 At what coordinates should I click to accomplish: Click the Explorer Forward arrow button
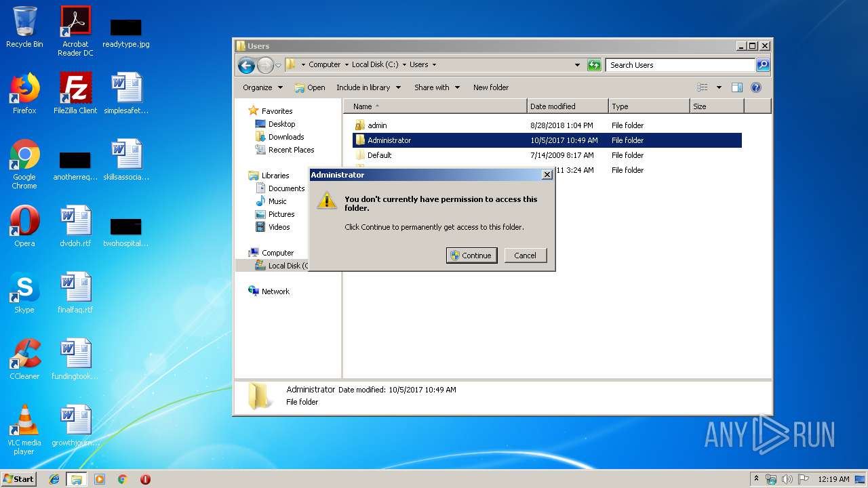[x=265, y=65]
